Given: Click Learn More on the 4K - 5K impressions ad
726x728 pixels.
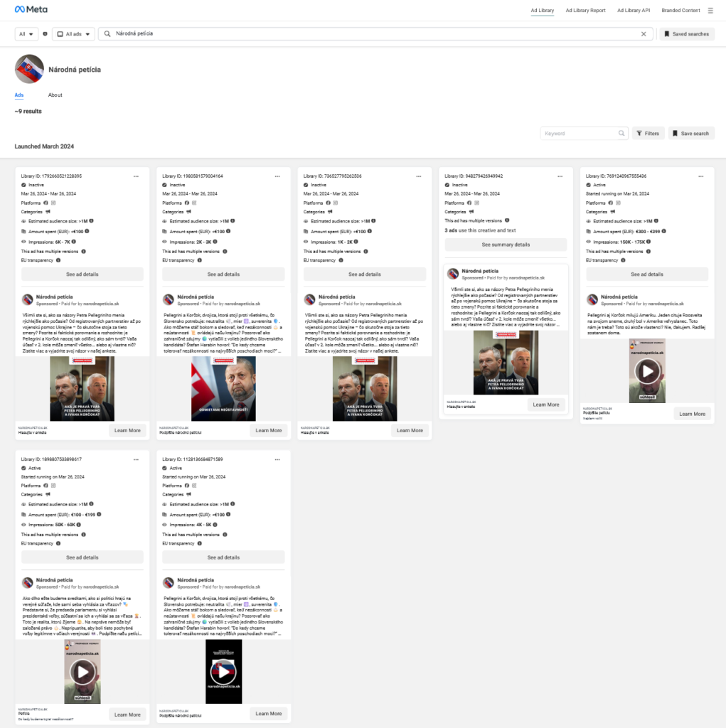Looking at the screenshot, I should (269, 714).
